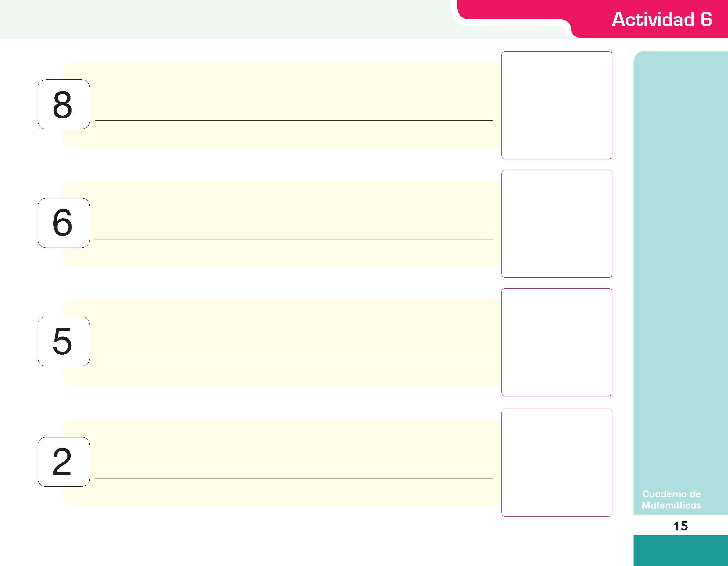Click the empty drawing box in the 6 row

557,224
